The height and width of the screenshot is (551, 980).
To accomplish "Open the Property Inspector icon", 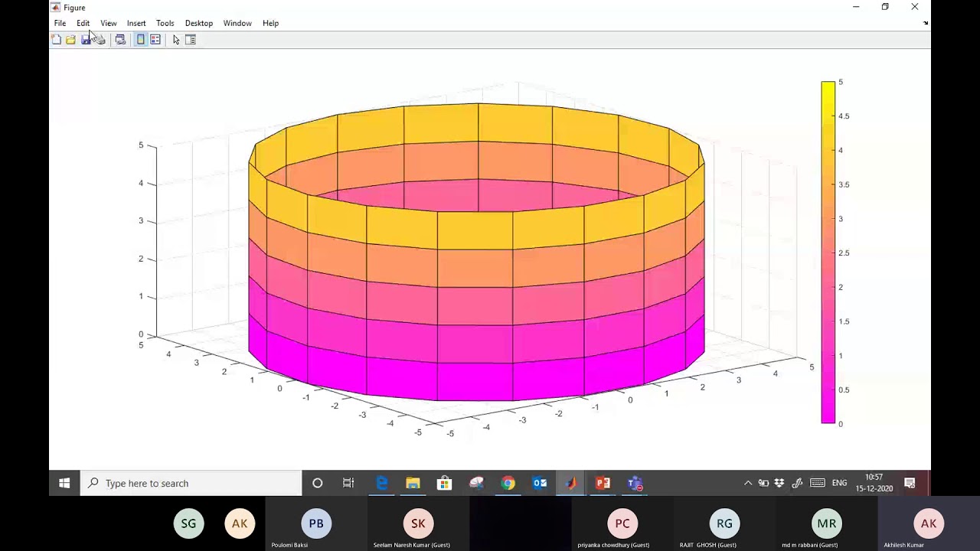I will 191,40.
